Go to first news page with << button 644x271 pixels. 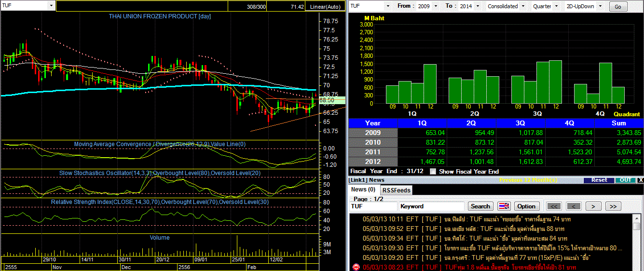point(554,206)
